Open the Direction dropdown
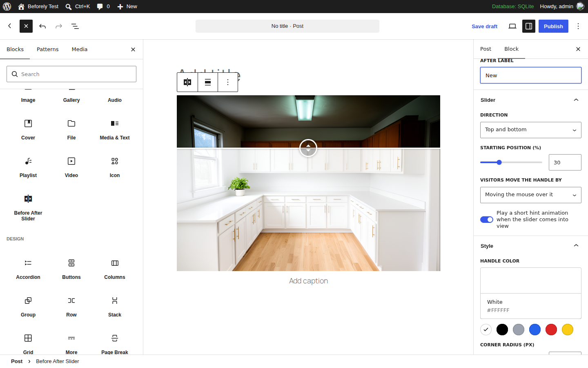Image resolution: width=588 pixels, height=368 pixels. [531, 130]
